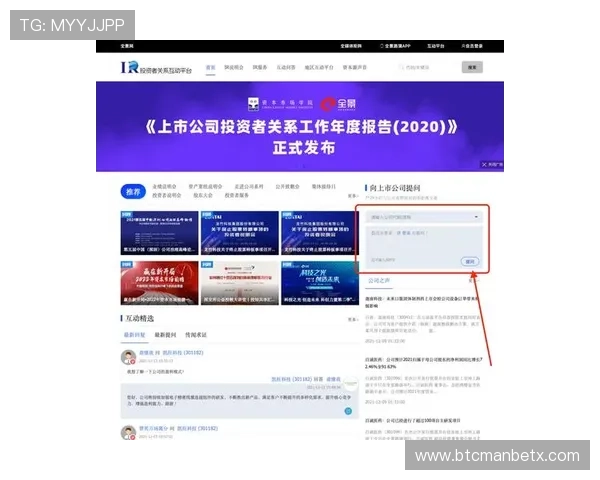The height and width of the screenshot is (480, 600).
Task: Close the banner with the 关闭广告 icon
Action: click(x=492, y=165)
